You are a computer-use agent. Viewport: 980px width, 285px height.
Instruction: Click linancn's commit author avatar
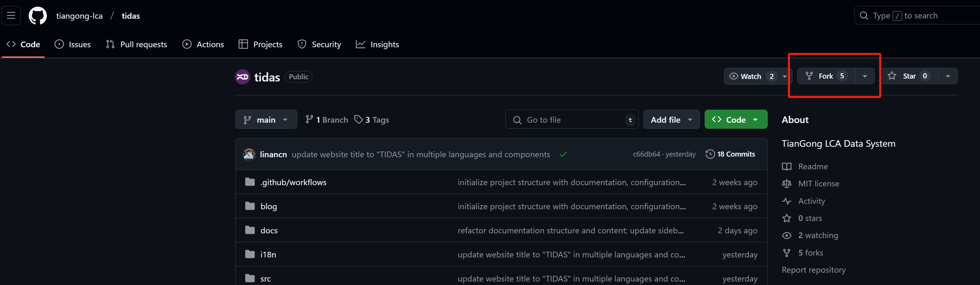pos(249,154)
